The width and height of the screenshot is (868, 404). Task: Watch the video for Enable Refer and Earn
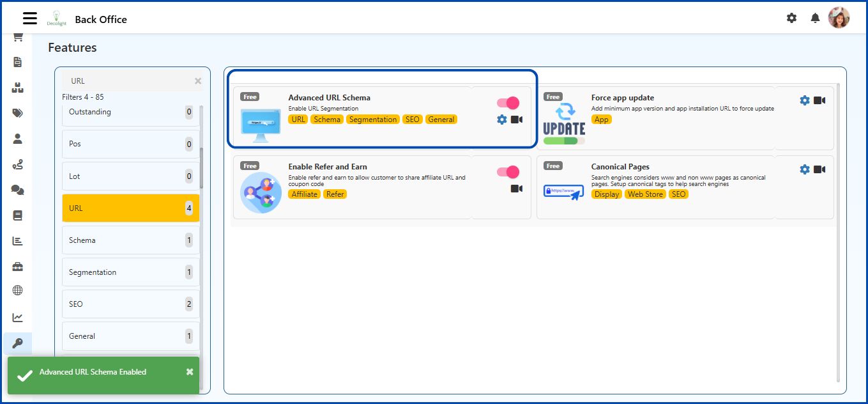(515, 189)
